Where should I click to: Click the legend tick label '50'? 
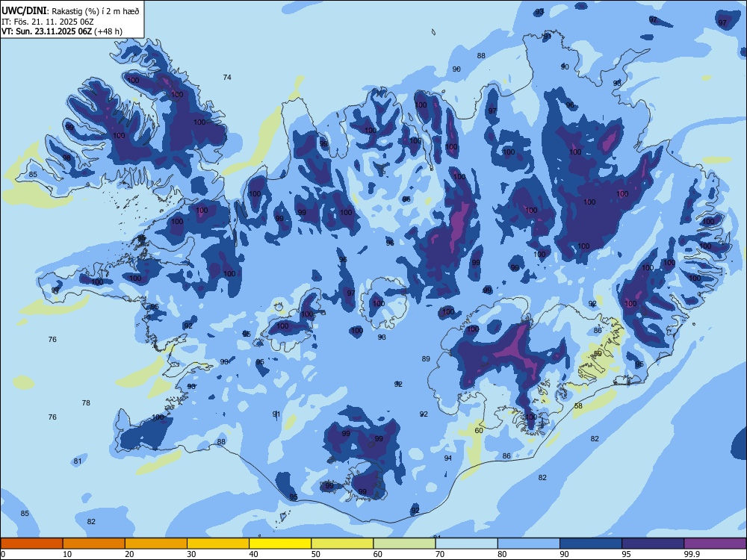pyautogui.click(x=316, y=554)
